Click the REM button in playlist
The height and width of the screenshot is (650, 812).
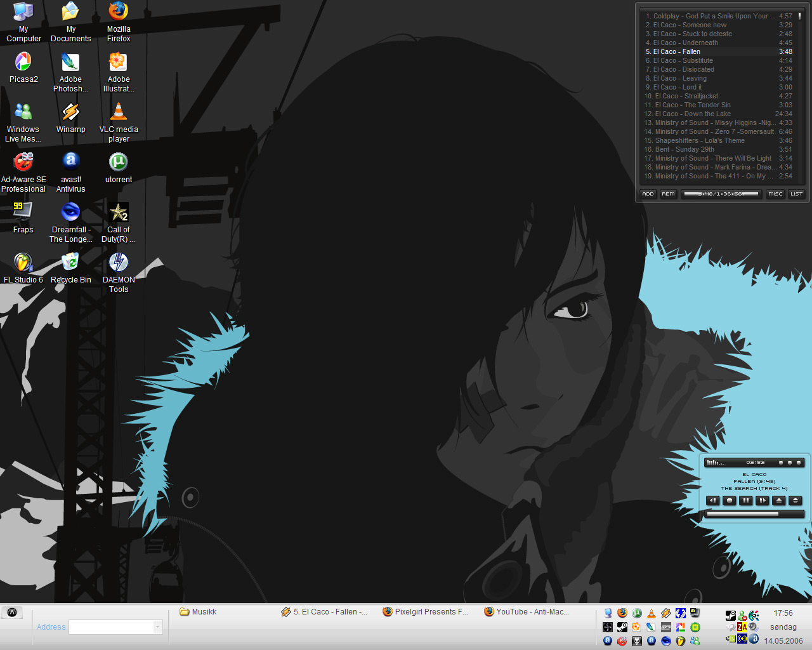(x=668, y=194)
